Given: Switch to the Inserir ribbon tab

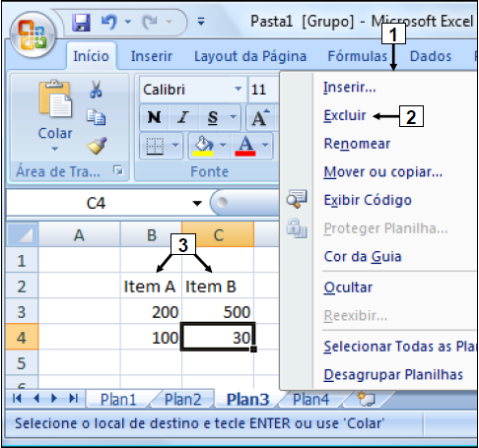Looking at the screenshot, I should click(151, 56).
